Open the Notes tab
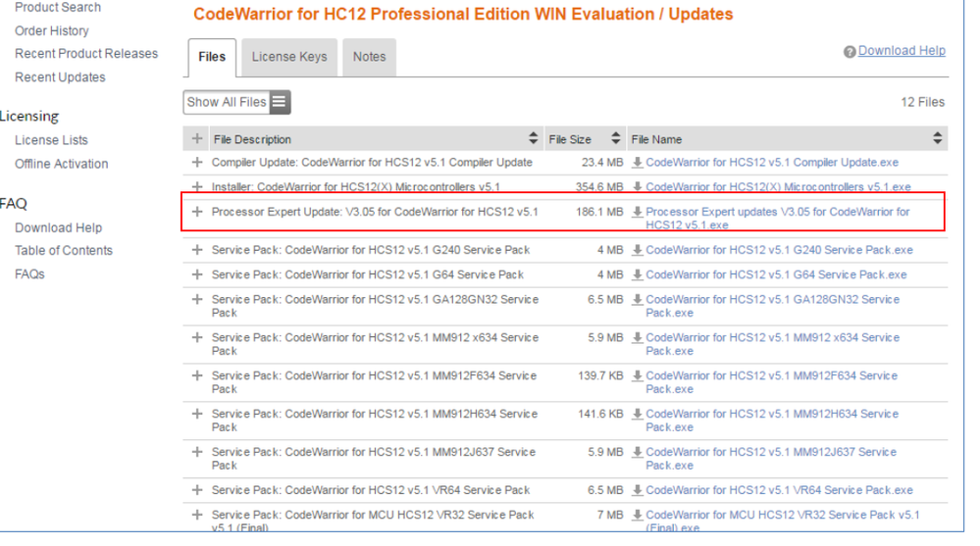Viewport: 980px width, 546px height. (369, 57)
